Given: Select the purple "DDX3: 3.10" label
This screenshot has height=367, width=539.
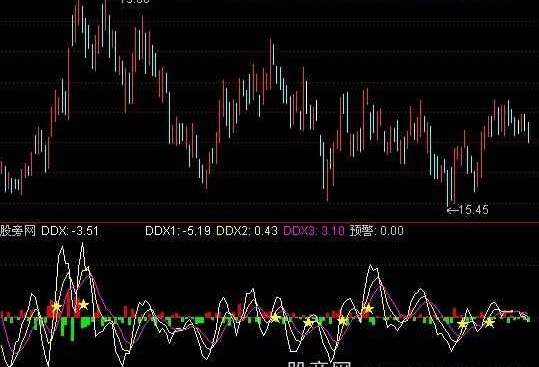Looking at the screenshot, I should coord(314,231).
